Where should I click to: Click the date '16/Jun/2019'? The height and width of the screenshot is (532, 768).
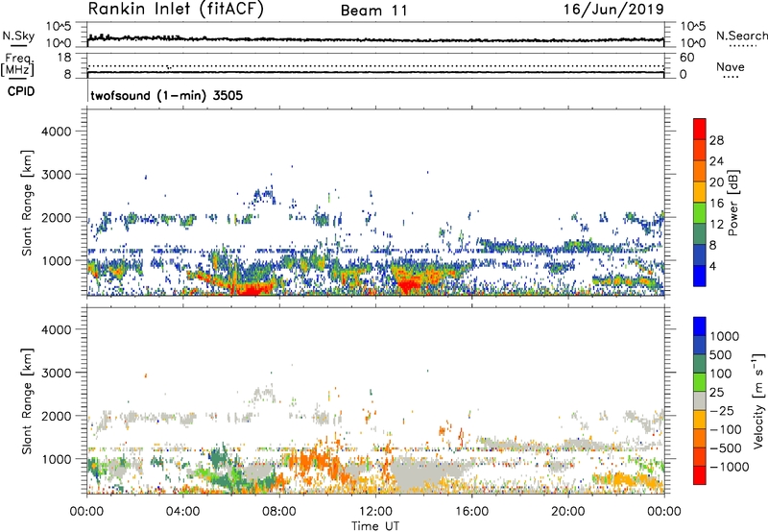[613, 9]
